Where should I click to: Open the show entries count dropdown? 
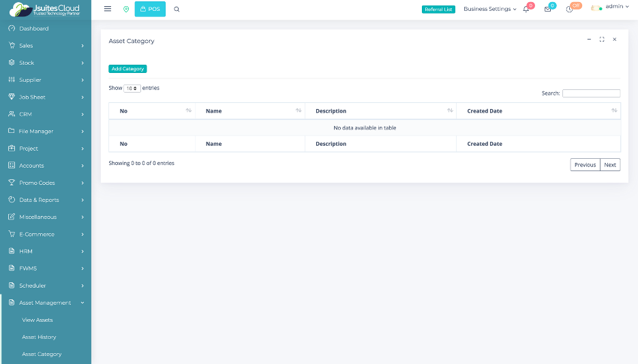click(x=132, y=89)
